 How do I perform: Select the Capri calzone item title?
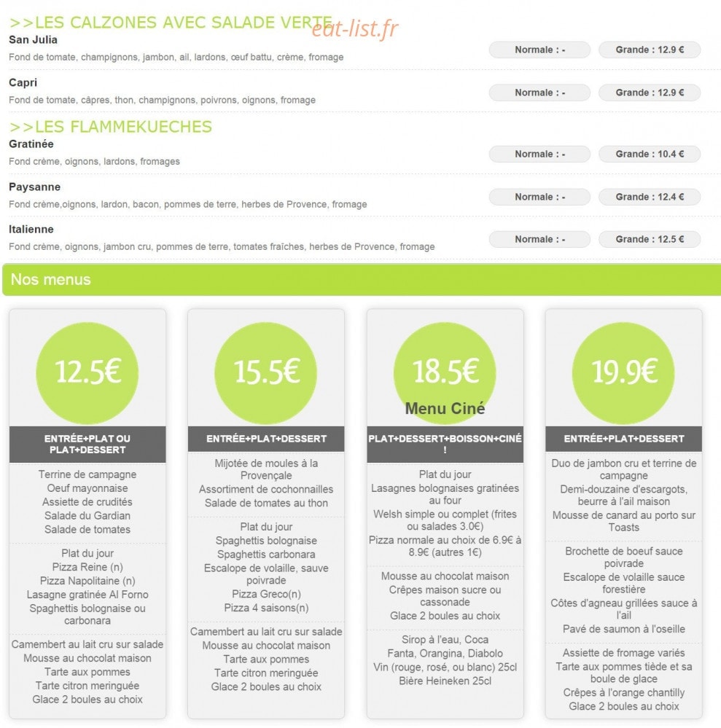click(23, 82)
